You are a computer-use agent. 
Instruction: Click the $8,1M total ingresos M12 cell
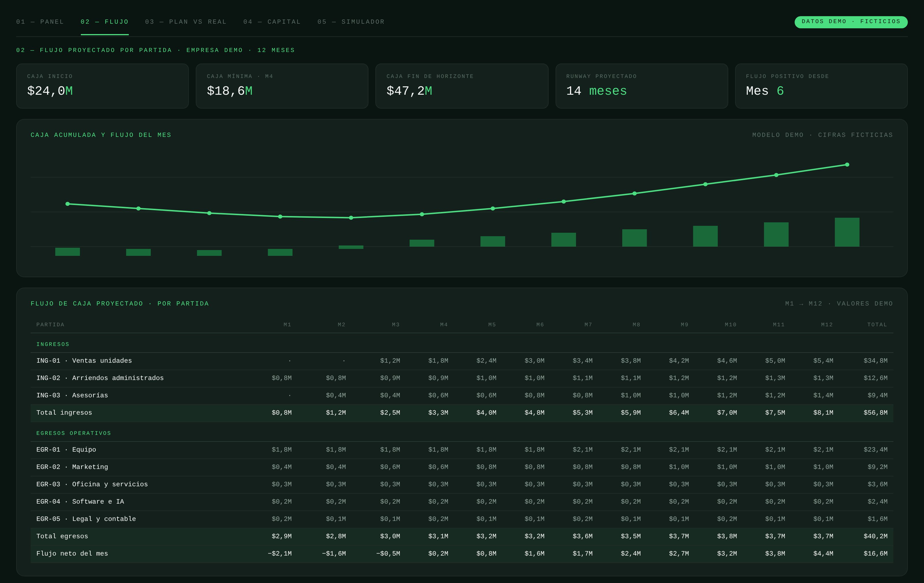click(823, 413)
